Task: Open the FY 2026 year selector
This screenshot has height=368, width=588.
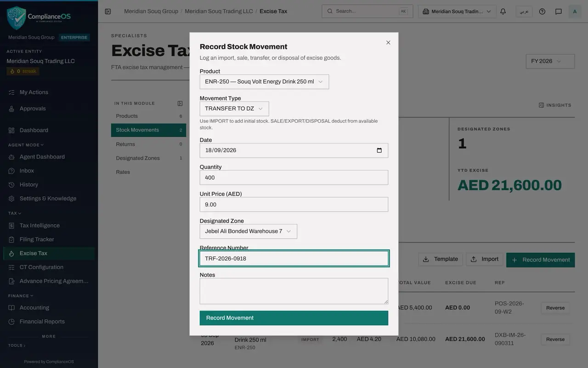Action: pos(550,61)
